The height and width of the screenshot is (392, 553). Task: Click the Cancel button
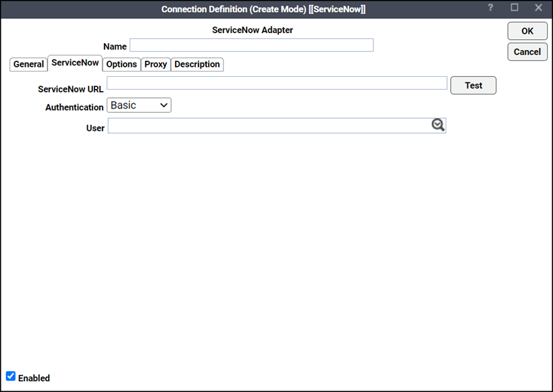pos(527,52)
